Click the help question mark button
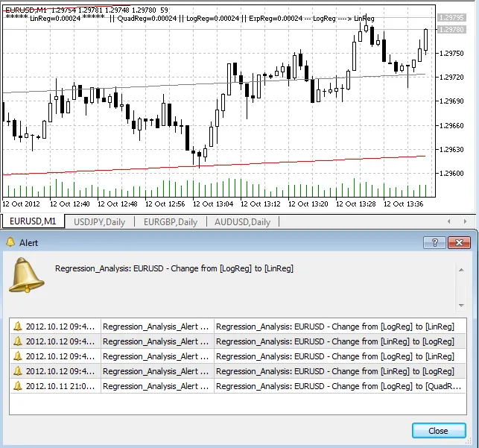 tap(434, 242)
